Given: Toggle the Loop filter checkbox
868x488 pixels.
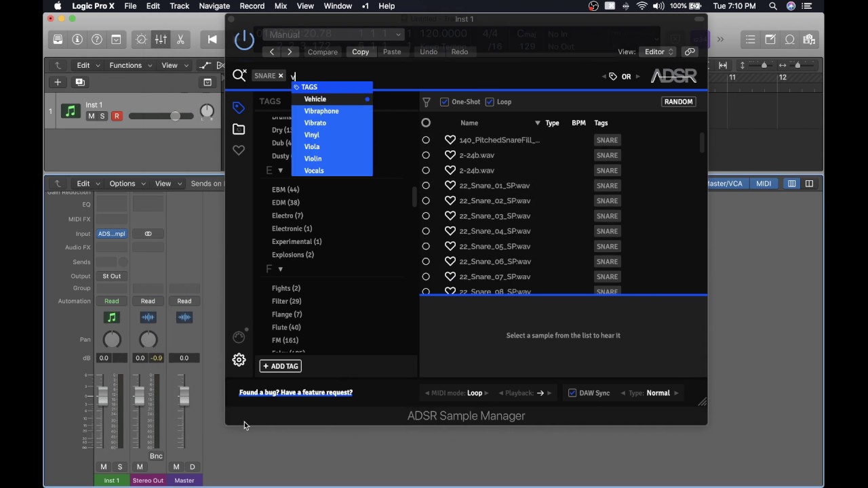Looking at the screenshot, I should tap(490, 102).
